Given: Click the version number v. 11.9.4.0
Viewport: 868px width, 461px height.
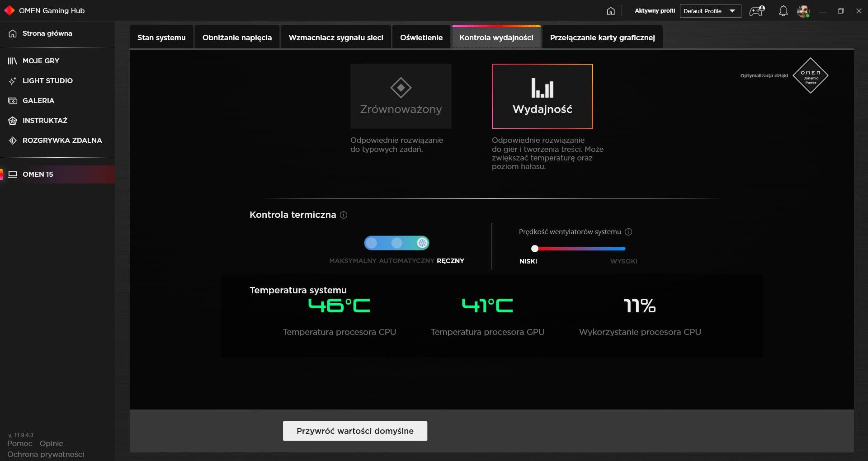Looking at the screenshot, I should coord(21,435).
